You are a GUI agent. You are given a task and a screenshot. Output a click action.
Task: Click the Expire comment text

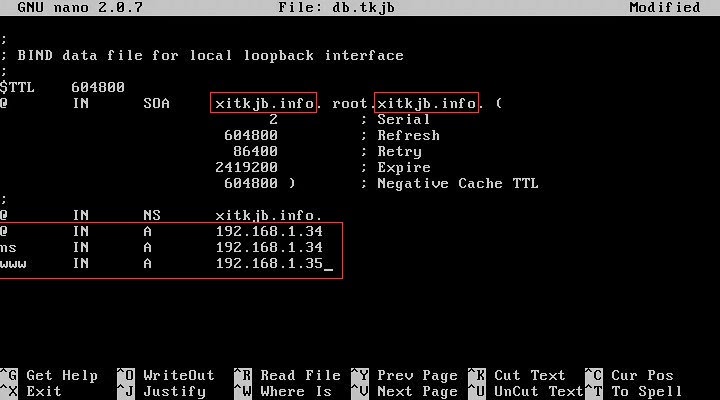(x=404, y=167)
